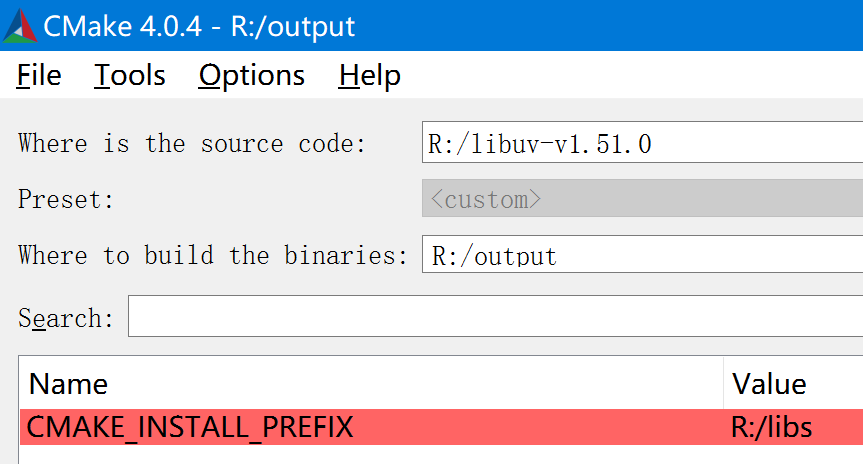Click the "Preset:" label
The image size is (863, 464).
pos(66,200)
